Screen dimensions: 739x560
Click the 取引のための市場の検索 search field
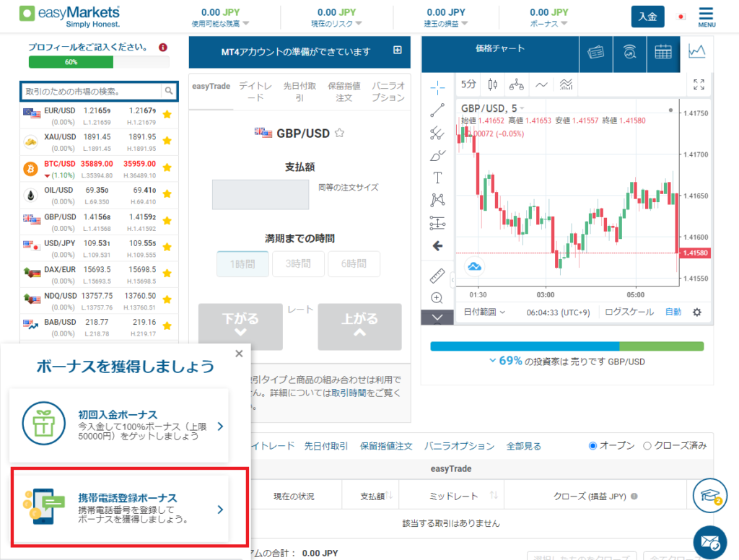pos(93,91)
